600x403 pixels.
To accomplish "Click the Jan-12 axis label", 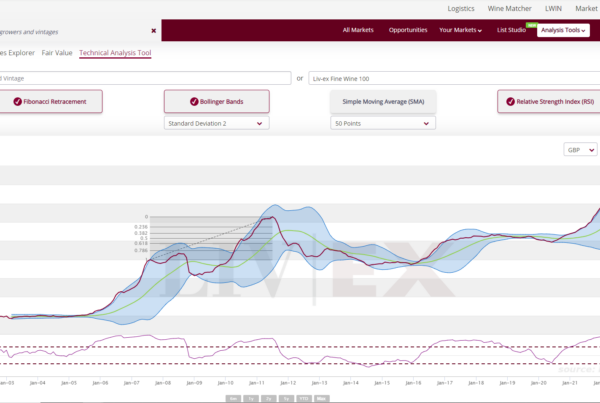I will [x=288, y=383].
